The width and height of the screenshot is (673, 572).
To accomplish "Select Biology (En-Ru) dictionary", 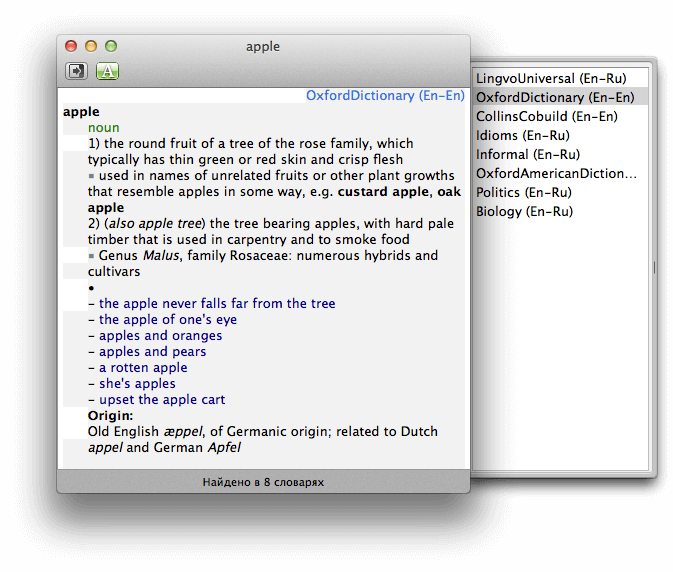I will (560, 212).
